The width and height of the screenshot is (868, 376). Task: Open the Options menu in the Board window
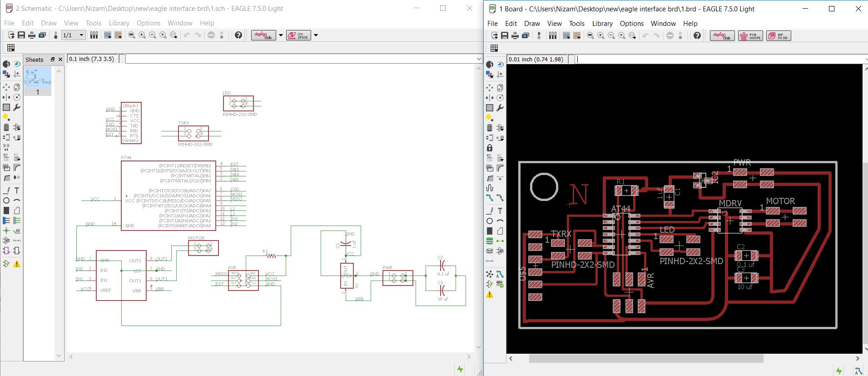(x=632, y=23)
